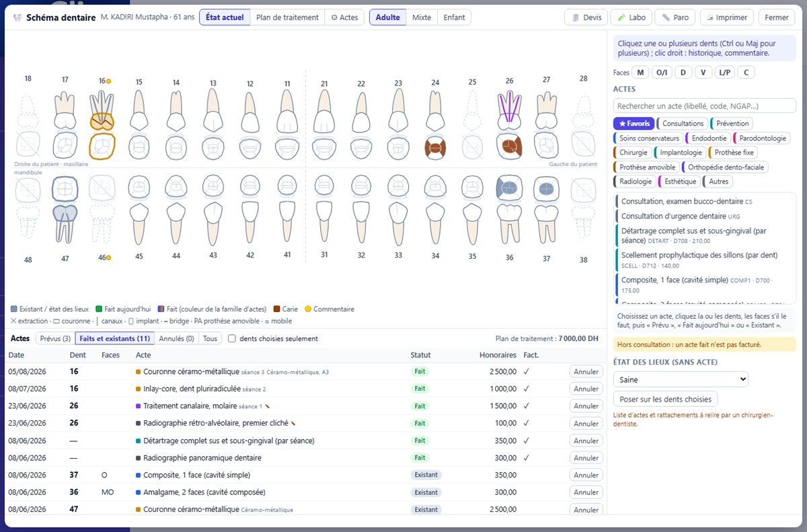
Task: Choose 'Scellement prophylactique des sillons' act
Action: click(x=705, y=260)
